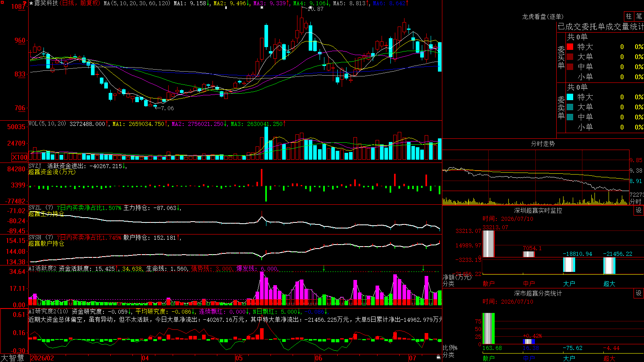Click the red 特大 swatch under 委买单
This screenshot has width=644, height=362.
[x=570, y=47]
